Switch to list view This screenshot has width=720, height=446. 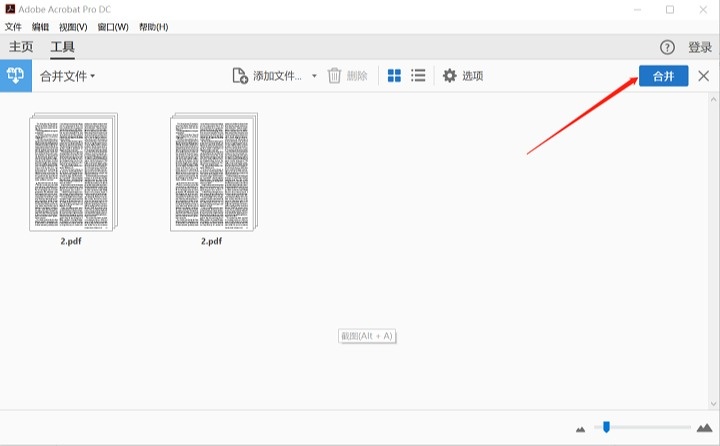[418, 76]
